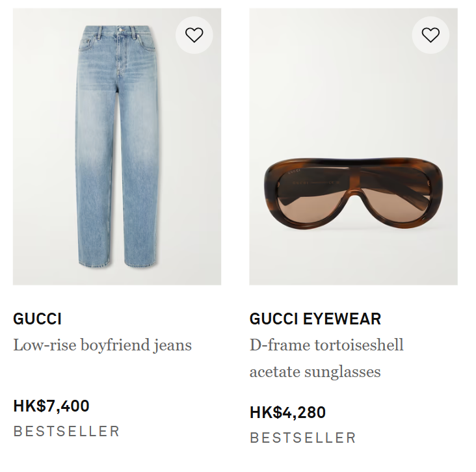Click the hem of the jeans' left leg

(x=94, y=263)
